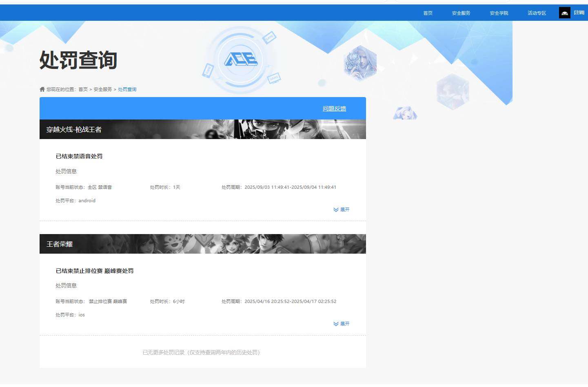
Task: Expand the 穿越火线-枪战王者 punishment details
Action: pyautogui.click(x=342, y=210)
